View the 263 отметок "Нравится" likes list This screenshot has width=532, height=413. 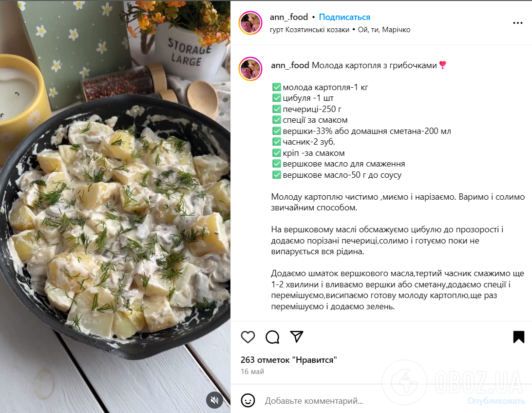tap(289, 360)
